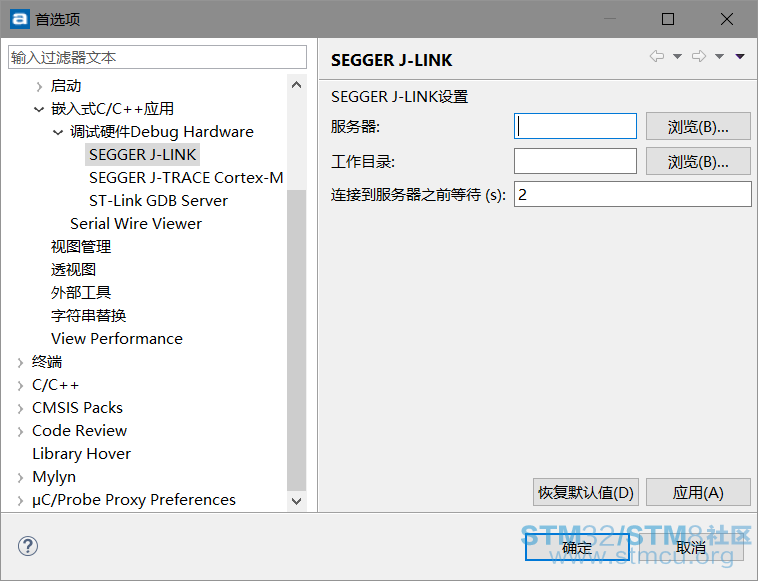This screenshot has height=581, width=758.
Task: Open 外部工具 preferences page
Action: tap(81, 292)
